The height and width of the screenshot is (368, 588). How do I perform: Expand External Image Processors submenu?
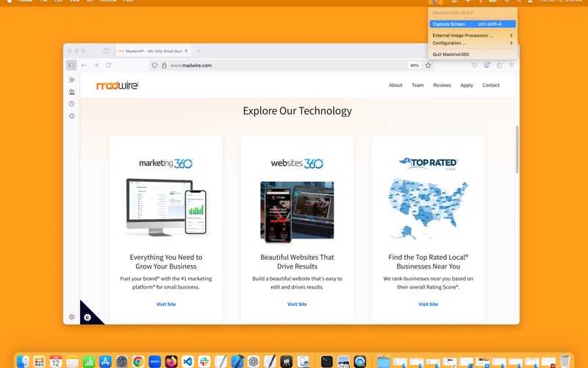[473, 35]
